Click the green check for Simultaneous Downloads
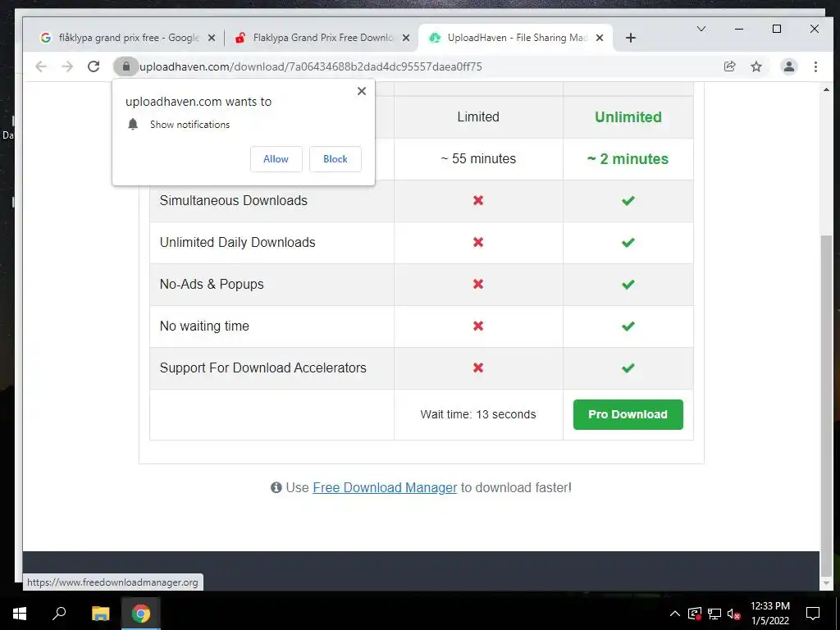 [628, 200]
